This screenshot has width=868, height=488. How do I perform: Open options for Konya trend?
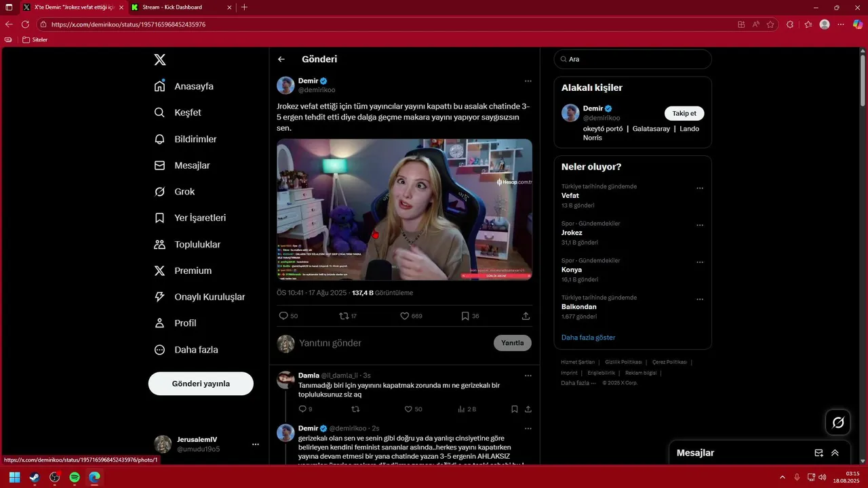[700, 262]
